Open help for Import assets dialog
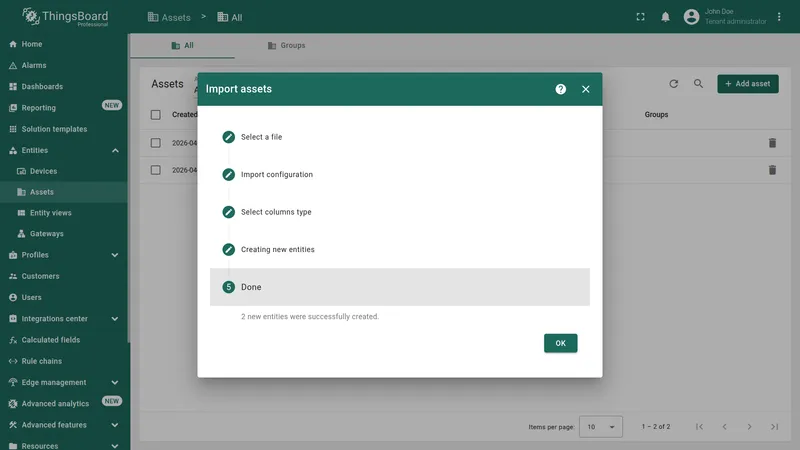The image size is (800, 450). coord(561,89)
